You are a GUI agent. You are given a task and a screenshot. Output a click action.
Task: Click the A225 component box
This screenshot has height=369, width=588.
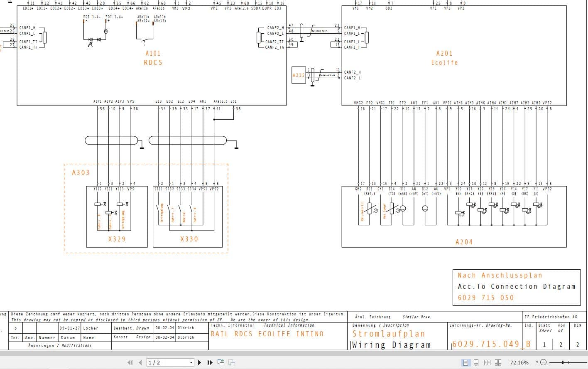tap(299, 75)
